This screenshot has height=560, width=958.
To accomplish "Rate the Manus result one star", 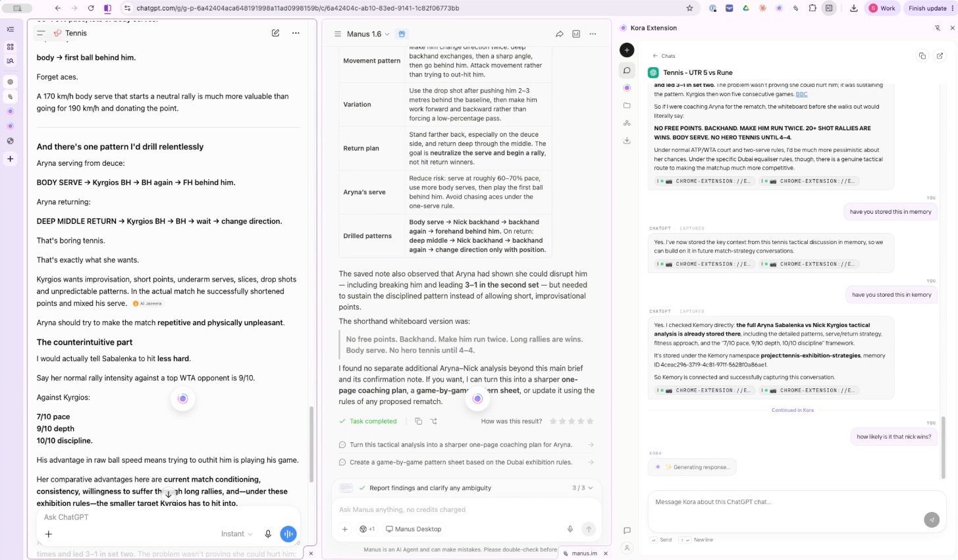I will 553,421.
